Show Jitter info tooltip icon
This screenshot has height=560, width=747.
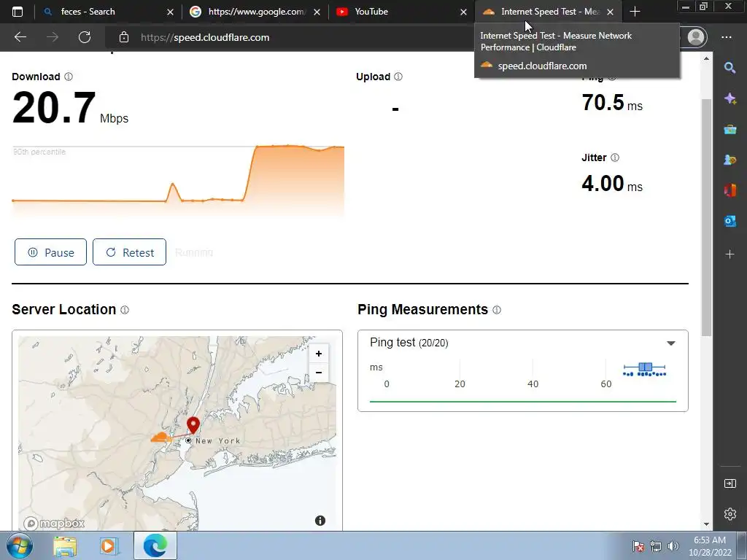tap(615, 157)
